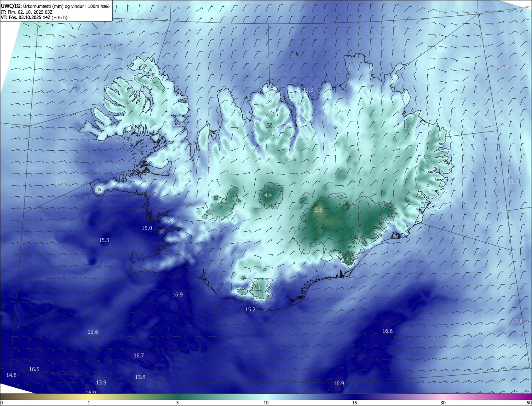Select the 16.7 value label
The image size is (532, 406).
click(139, 355)
